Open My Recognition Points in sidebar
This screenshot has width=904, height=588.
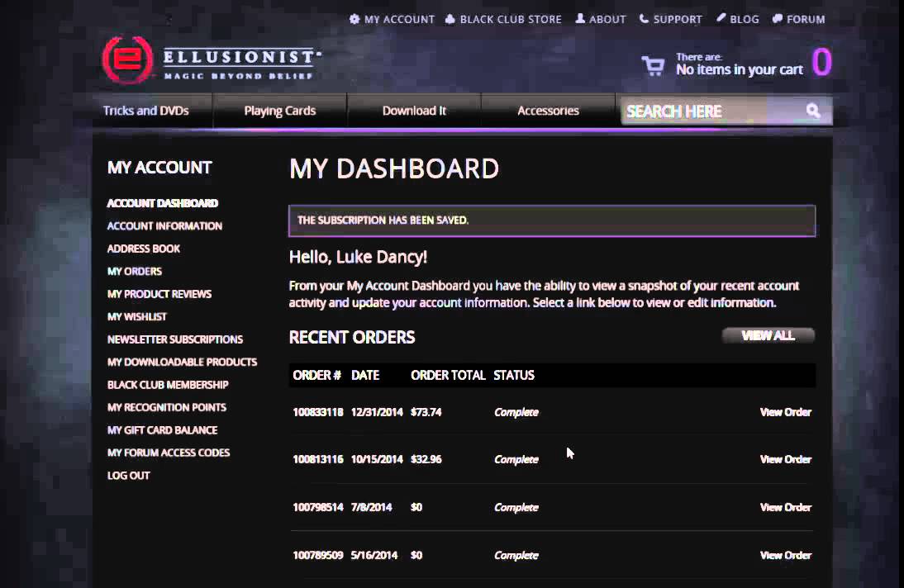point(167,408)
